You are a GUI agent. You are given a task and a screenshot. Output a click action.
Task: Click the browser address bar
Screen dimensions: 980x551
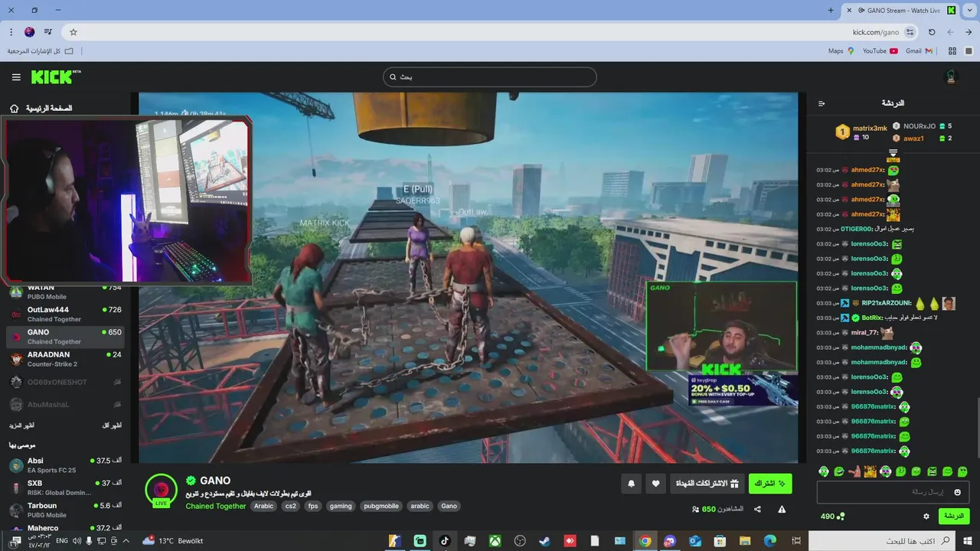490,32
